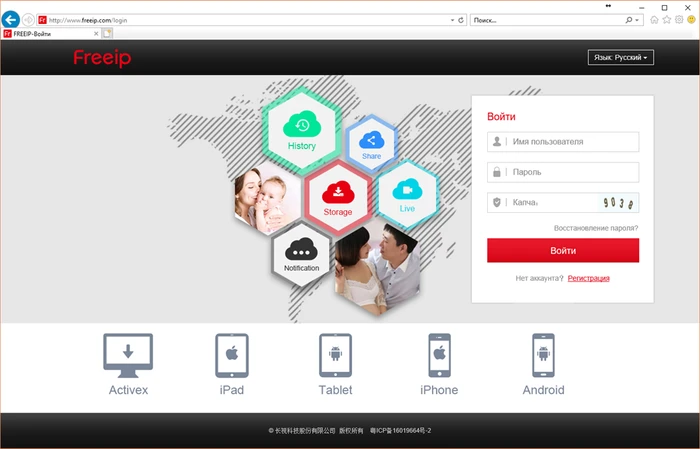Click the red Войти login button
The height and width of the screenshot is (449, 700).
563,250
